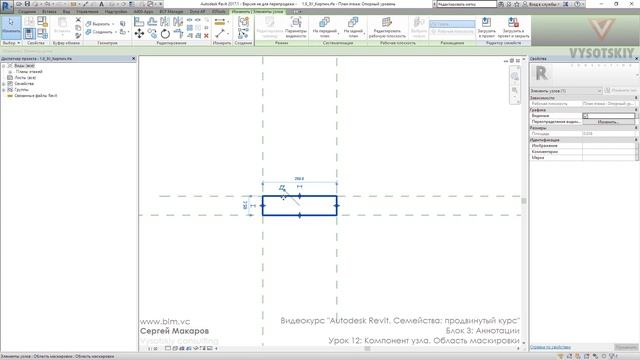The image size is (640, 360).
Task: Expand the Families (Семейства) tree node
Action: [x=4, y=84]
